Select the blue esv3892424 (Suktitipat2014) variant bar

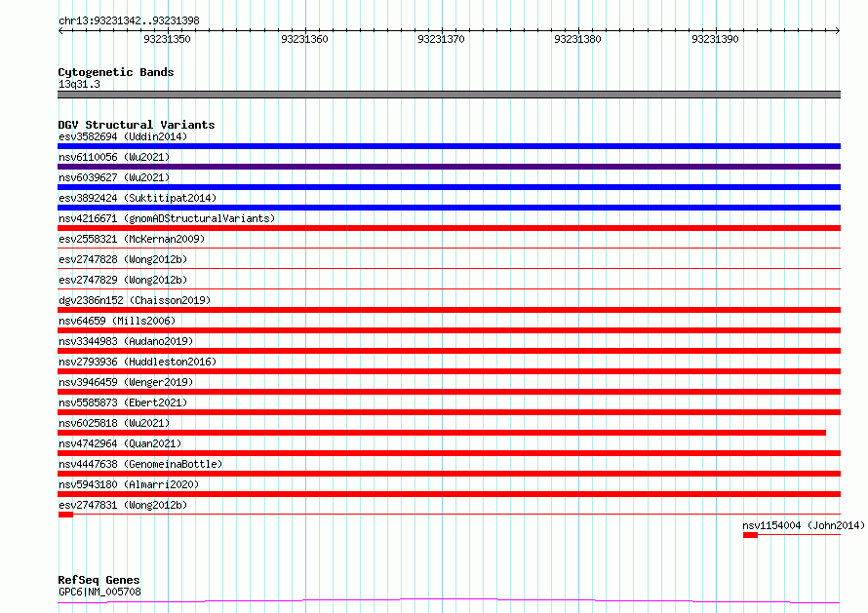tap(449, 208)
